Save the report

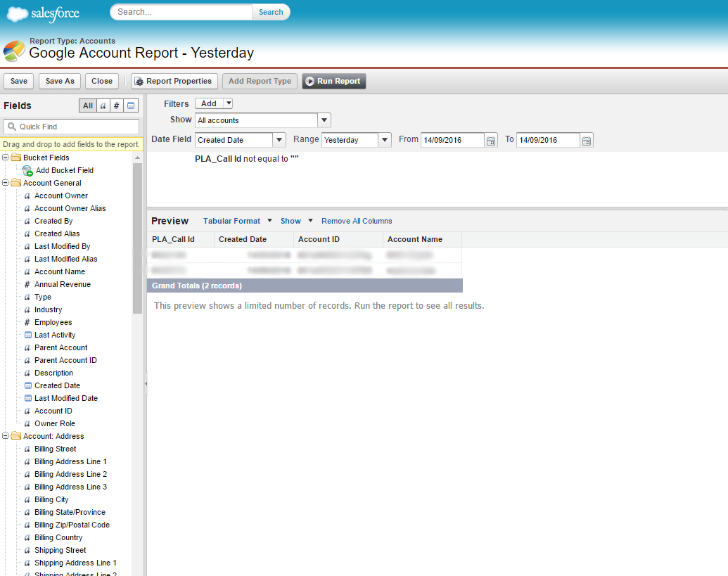pyautogui.click(x=19, y=81)
